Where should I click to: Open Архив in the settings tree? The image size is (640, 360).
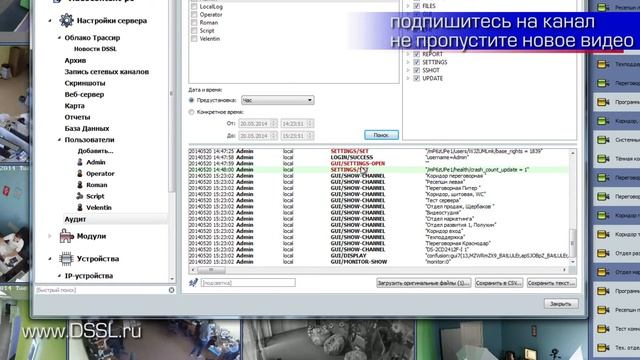75,60
